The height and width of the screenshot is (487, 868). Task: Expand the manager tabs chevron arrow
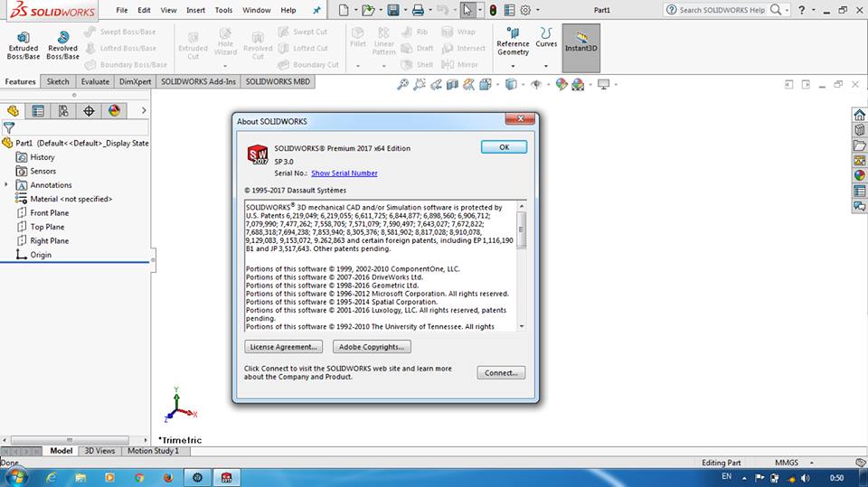coord(144,110)
